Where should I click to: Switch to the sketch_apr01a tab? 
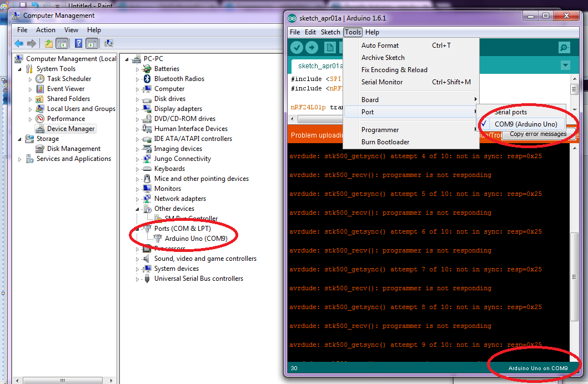click(x=319, y=66)
